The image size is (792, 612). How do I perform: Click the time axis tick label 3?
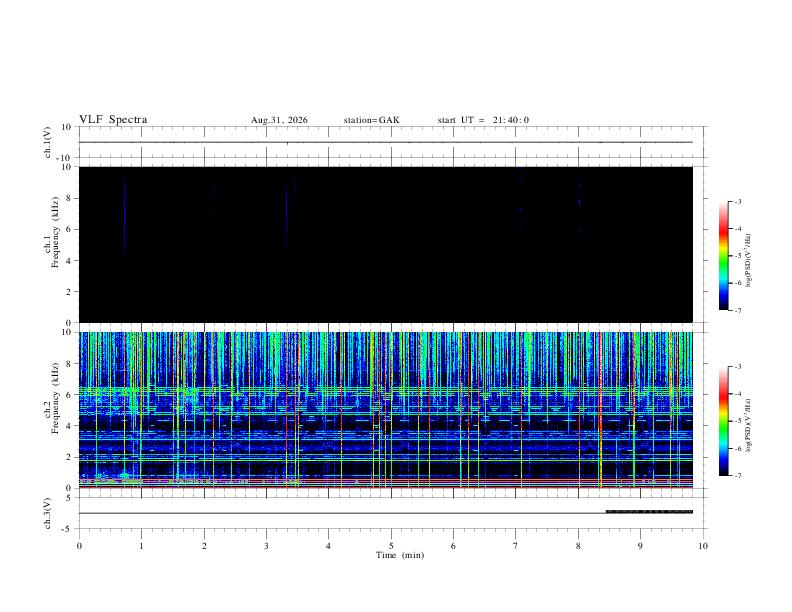click(266, 546)
